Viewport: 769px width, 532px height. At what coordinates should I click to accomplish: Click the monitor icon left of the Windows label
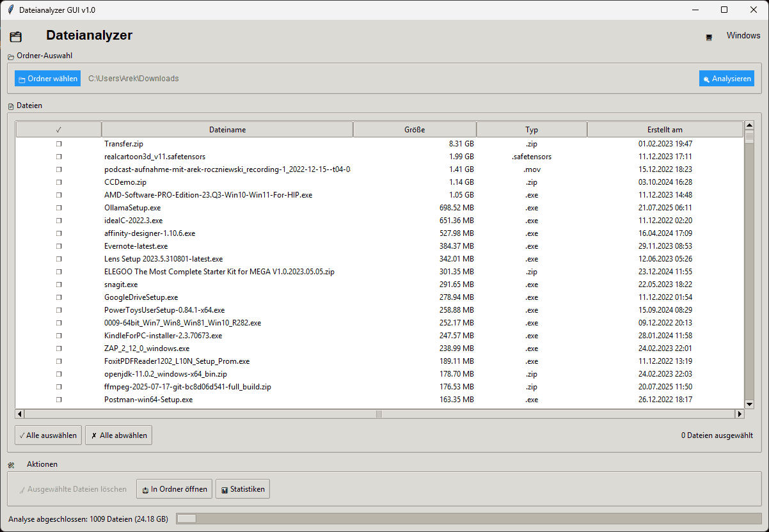(x=709, y=36)
